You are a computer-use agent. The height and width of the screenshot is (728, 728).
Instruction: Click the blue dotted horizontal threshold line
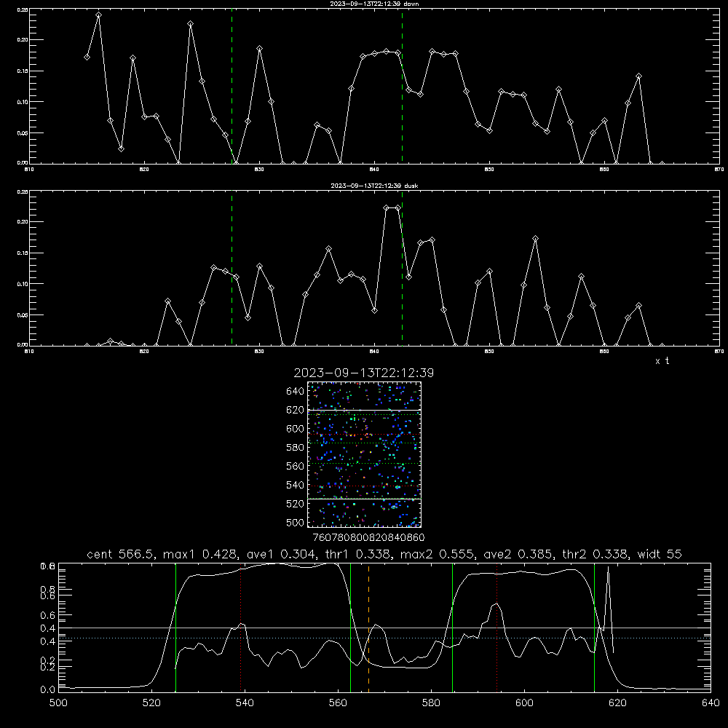[384, 638]
